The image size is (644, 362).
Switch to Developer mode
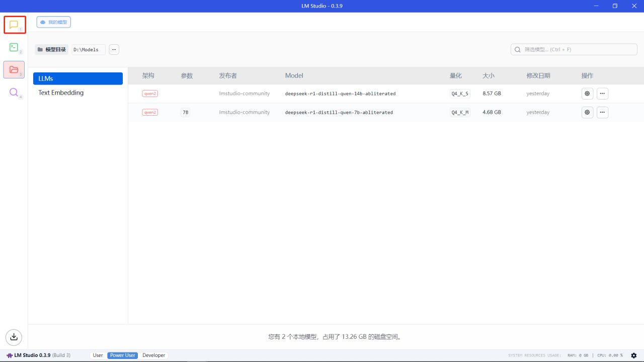coord(154,355)
